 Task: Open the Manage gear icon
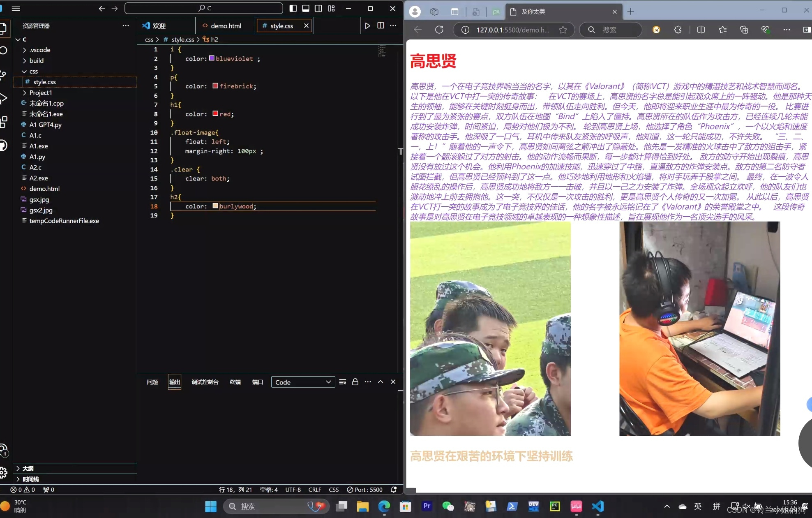pos(4,472)
